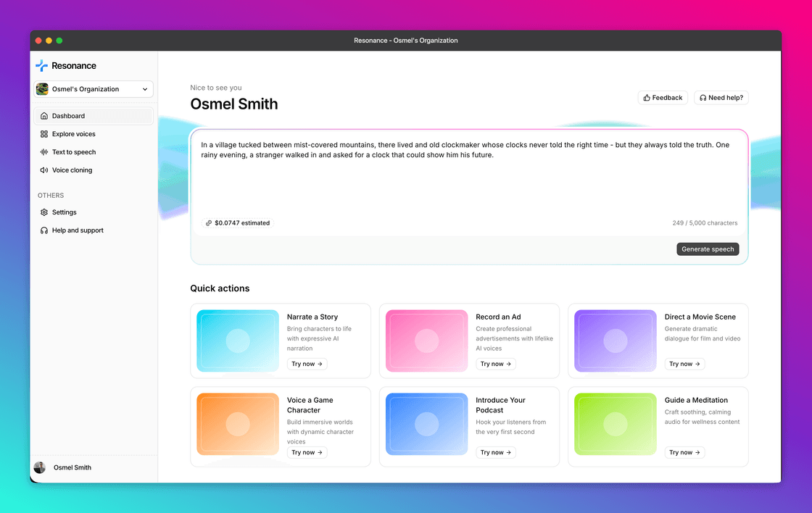
Task: Click the headset icon in Need help?
Action: [x=703, y=98]
